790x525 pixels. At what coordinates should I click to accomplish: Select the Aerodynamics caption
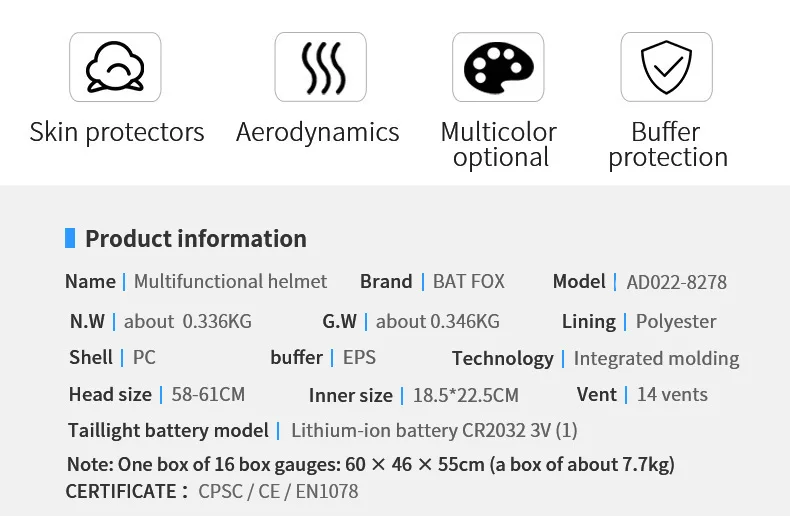(317, 132)
